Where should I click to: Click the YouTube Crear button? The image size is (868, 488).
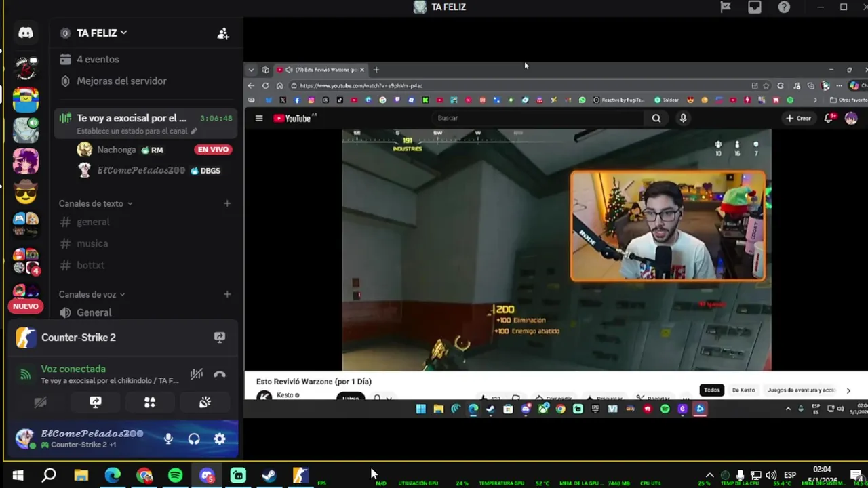[798, 118]
